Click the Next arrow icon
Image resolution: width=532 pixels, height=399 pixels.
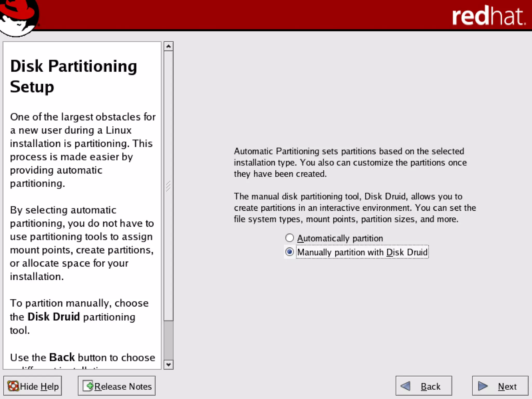[483, 386]
